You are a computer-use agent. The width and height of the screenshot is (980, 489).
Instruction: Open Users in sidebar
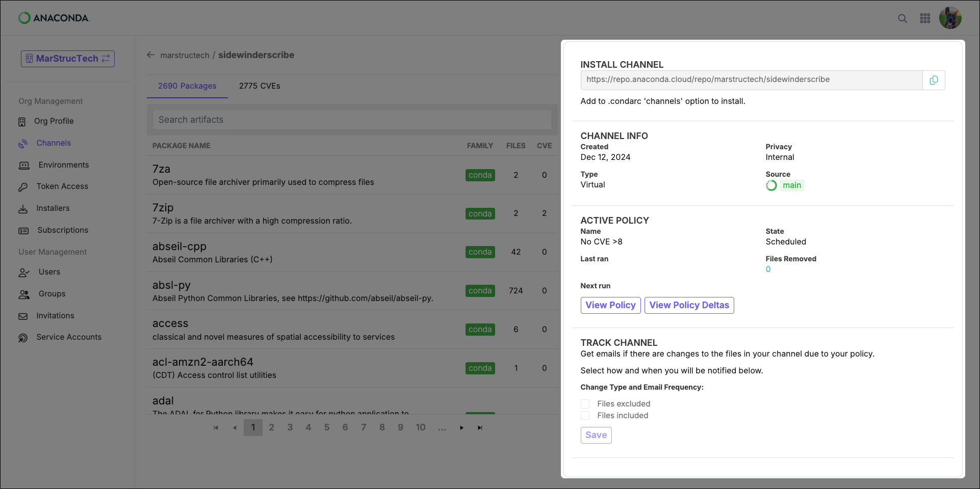click(x=49, y=272)
